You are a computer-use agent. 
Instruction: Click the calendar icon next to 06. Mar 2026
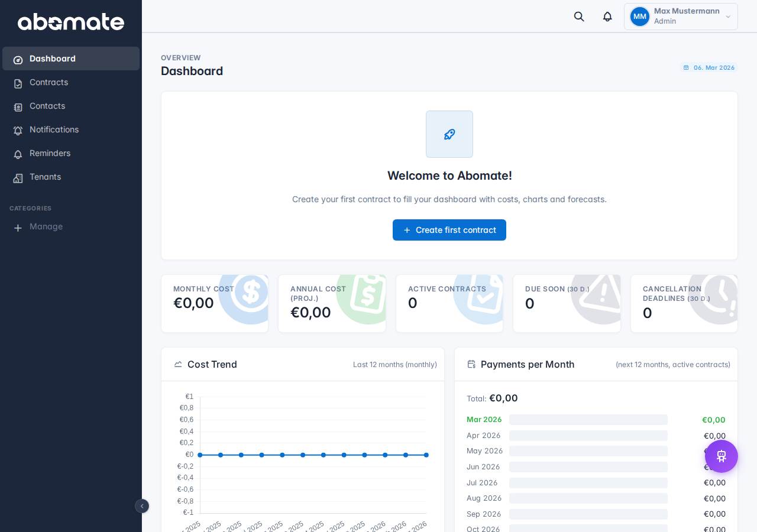point(685,67)
